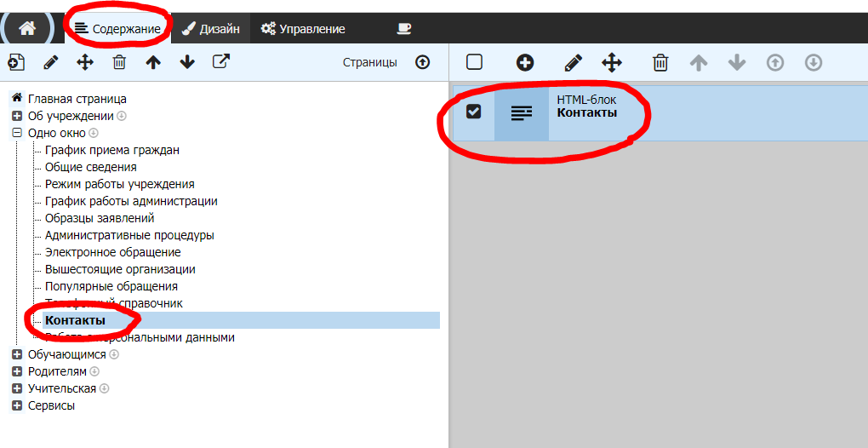Viewport: 868px width, 448px height.
Task: Open the Управление tab
Action: pyautogui.click(x=303, y=29)
